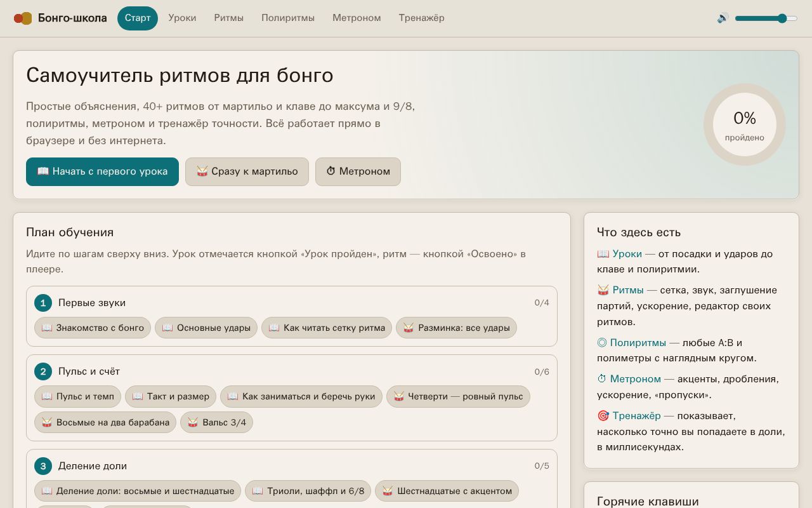Follow the Полиритмы link in sidebar
Screen dimensions: 812x508
(x=632, y=342)
